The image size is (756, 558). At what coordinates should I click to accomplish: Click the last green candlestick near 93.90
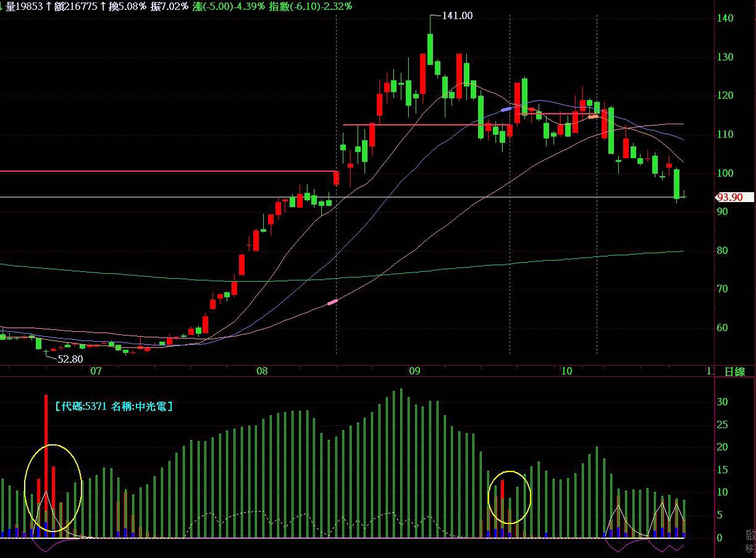pyautogui.click(x=677, y=184)
